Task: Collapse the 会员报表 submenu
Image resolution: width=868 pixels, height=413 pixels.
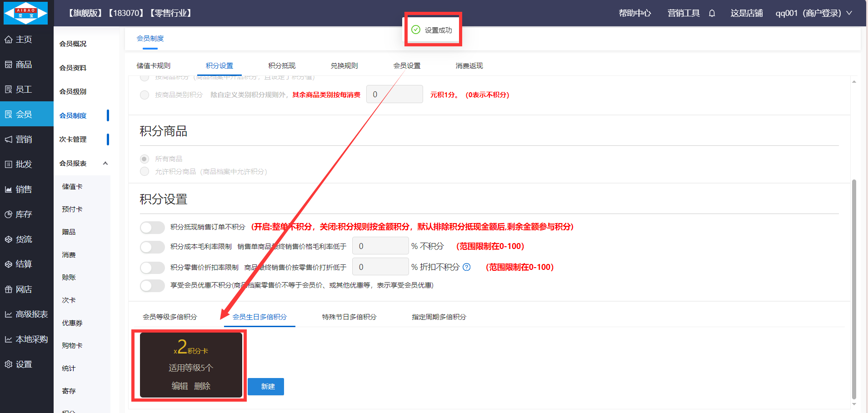Action: [105, 164]
